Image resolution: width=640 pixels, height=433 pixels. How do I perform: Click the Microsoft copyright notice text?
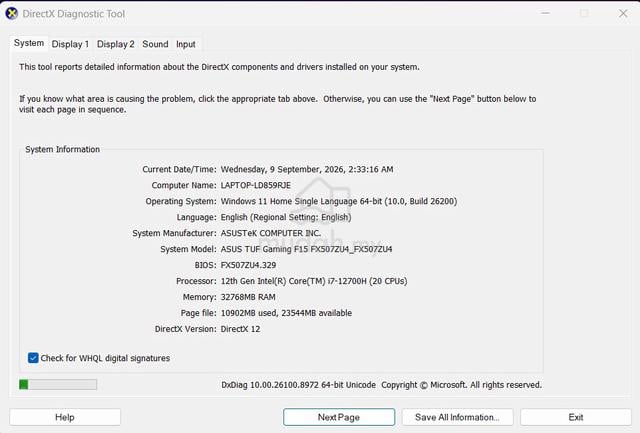pyautogui.click(x=462, y=385)
